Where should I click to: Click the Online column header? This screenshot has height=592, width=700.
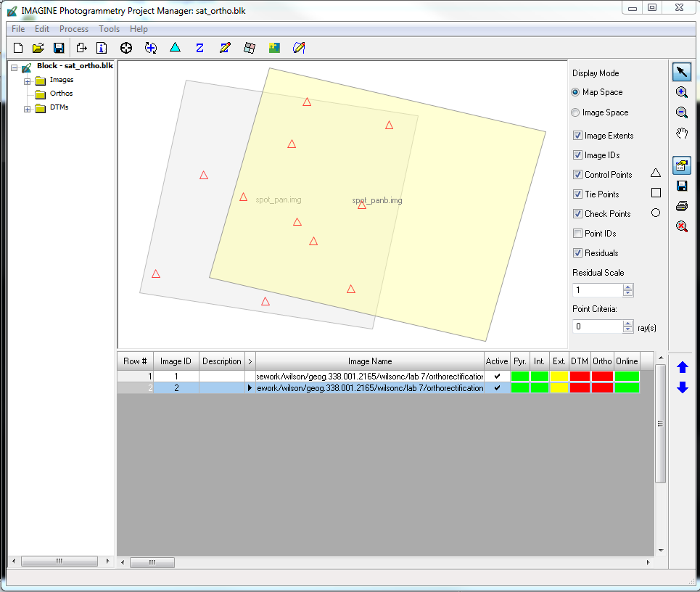tap(627, 361)
